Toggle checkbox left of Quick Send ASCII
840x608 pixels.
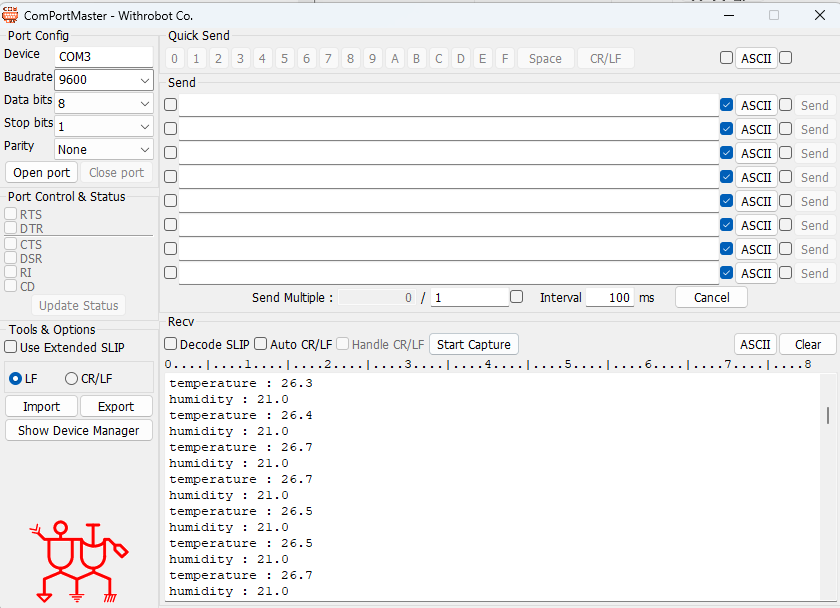tap(726, 57)
